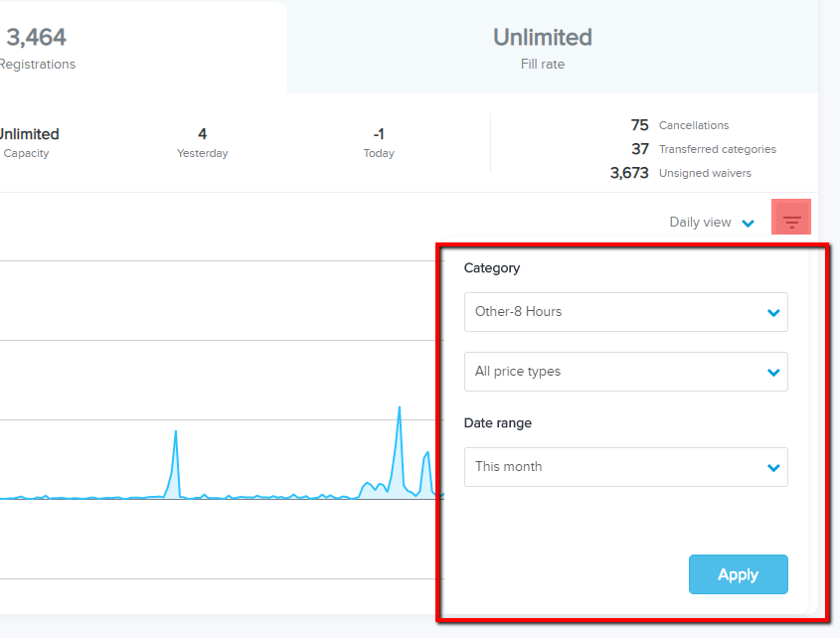Click the chevron in This month field

[x=773, y=468]
